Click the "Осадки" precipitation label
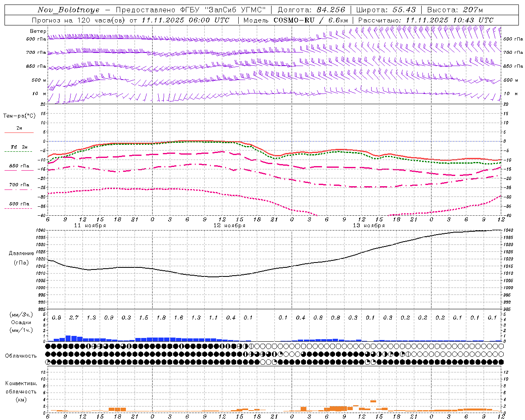The width and height of the screenshot is (525, 420). coord(21,322)
